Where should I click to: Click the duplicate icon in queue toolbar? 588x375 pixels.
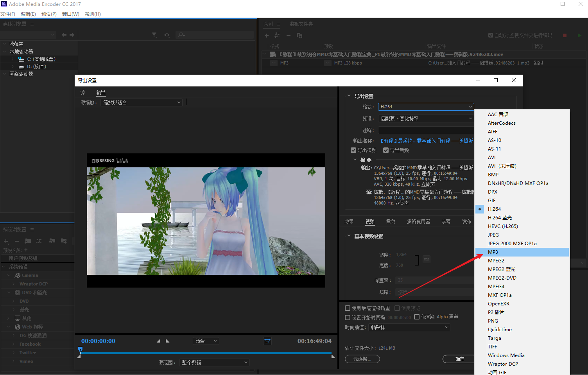(x=299, y=36)
